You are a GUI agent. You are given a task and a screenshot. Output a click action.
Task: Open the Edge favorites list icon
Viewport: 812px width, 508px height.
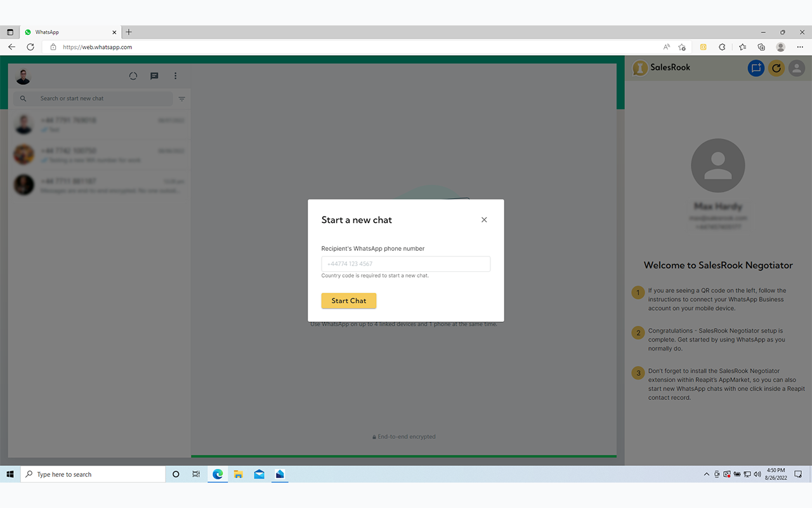[742, 47]
